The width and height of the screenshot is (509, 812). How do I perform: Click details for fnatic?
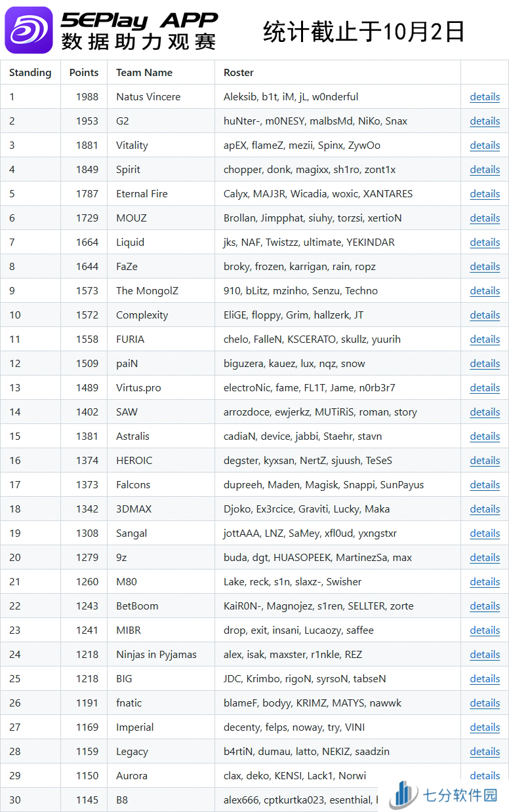coord(485,703)
